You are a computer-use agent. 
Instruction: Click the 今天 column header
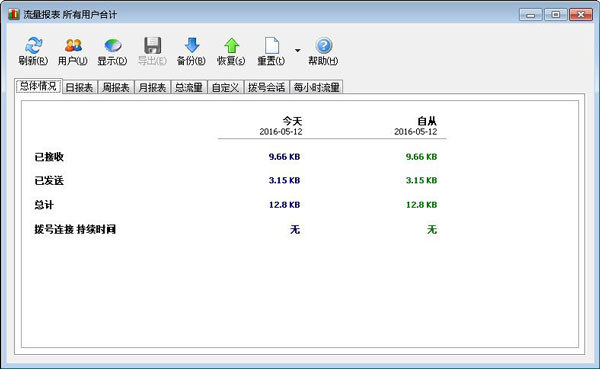tap(292, 121)
